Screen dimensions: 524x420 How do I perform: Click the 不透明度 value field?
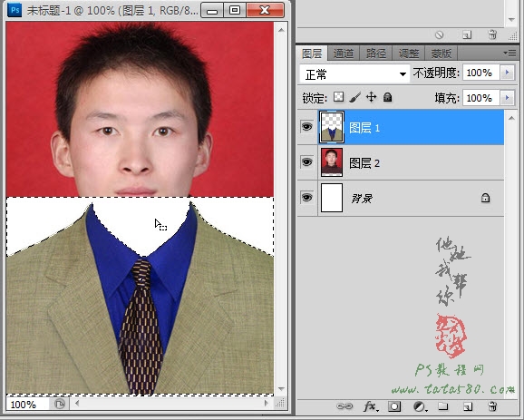480,73
